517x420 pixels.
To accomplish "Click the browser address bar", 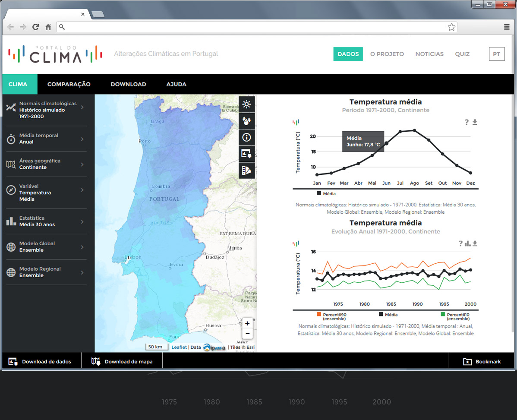I will coord(255,27).
